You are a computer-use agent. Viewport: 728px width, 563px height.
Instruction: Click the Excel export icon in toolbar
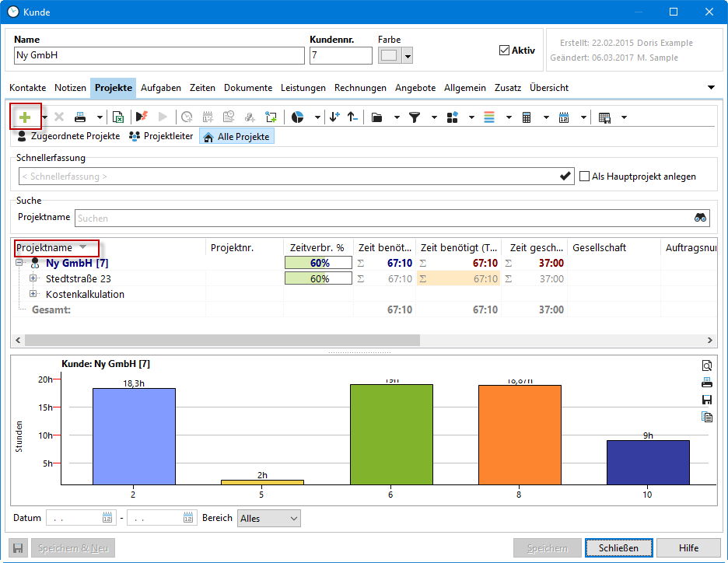coord(118,117)
